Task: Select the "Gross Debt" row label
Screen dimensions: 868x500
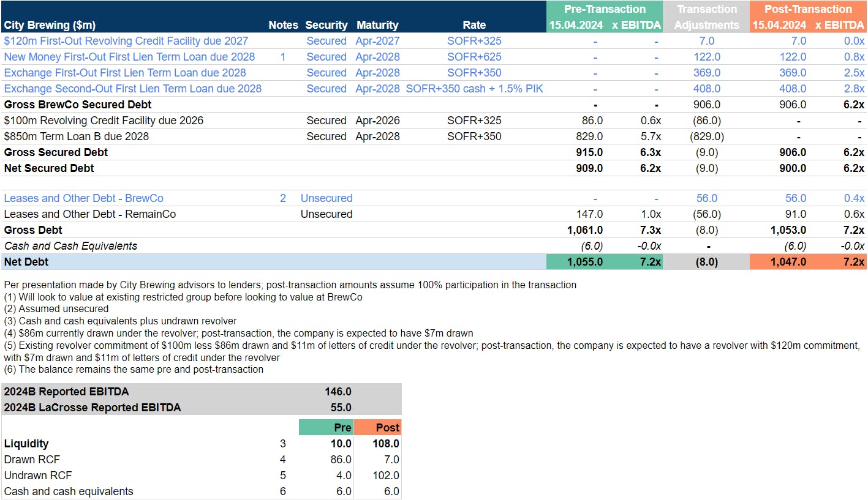Action: point(33,230)
